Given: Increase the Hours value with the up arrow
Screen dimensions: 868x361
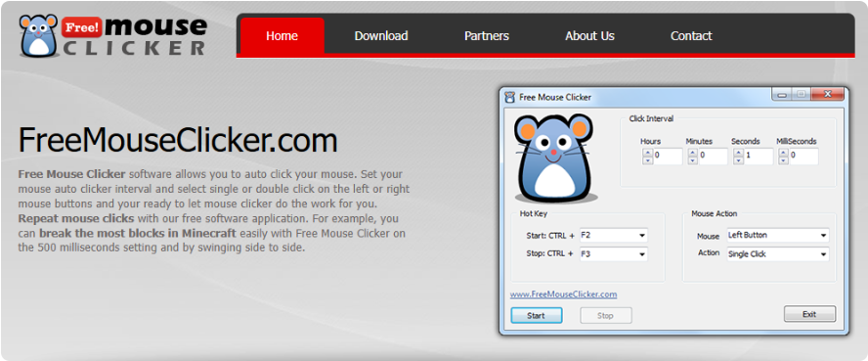Looking at the screenshot, I should pos(647,154).
